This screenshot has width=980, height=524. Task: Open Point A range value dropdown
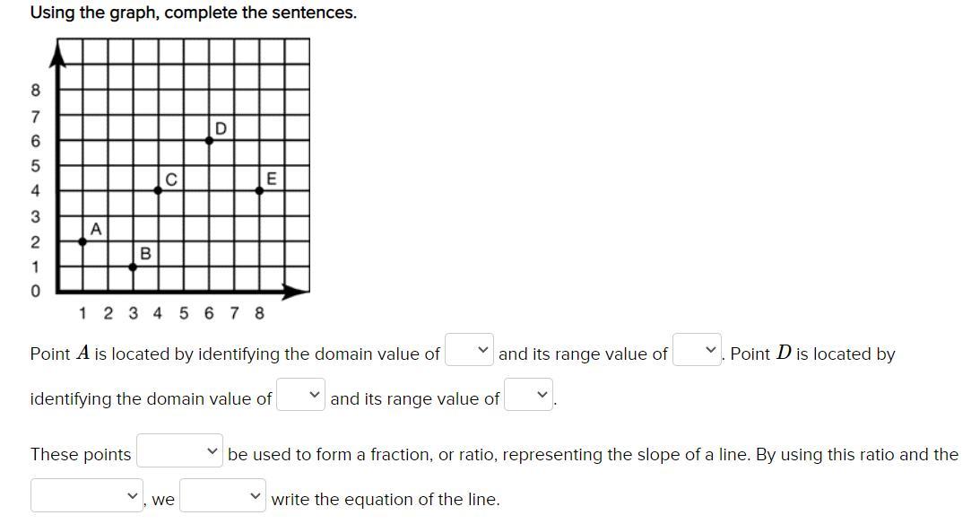698,350
